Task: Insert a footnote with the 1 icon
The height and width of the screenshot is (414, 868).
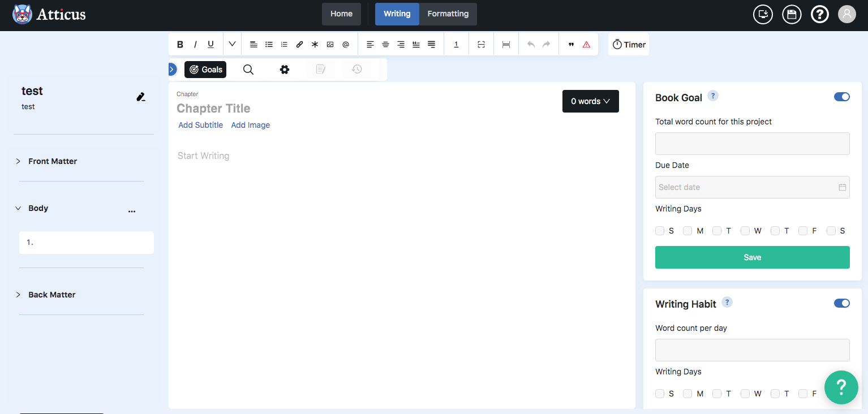Action: pyautogui.click(x=456, y=44)
